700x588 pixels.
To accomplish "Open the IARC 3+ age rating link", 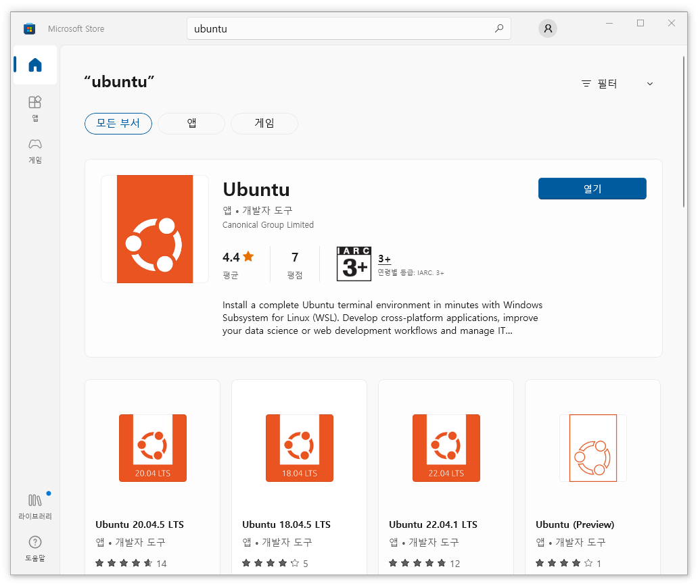I will [x=384, y=259].
